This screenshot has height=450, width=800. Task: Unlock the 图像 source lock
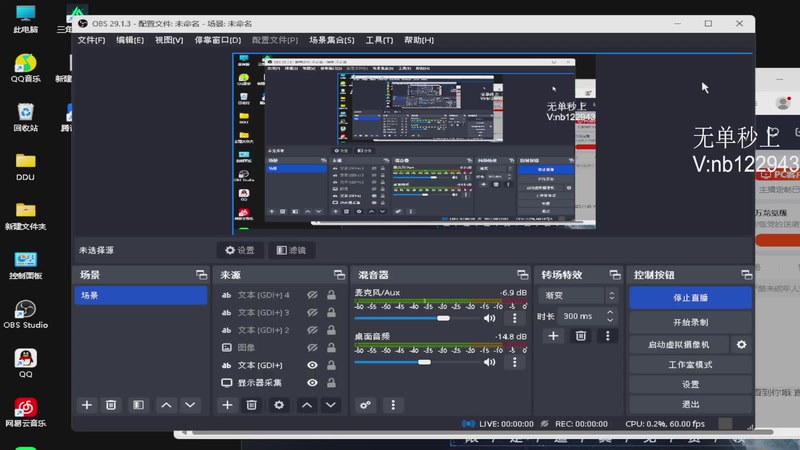coord(331,347)
